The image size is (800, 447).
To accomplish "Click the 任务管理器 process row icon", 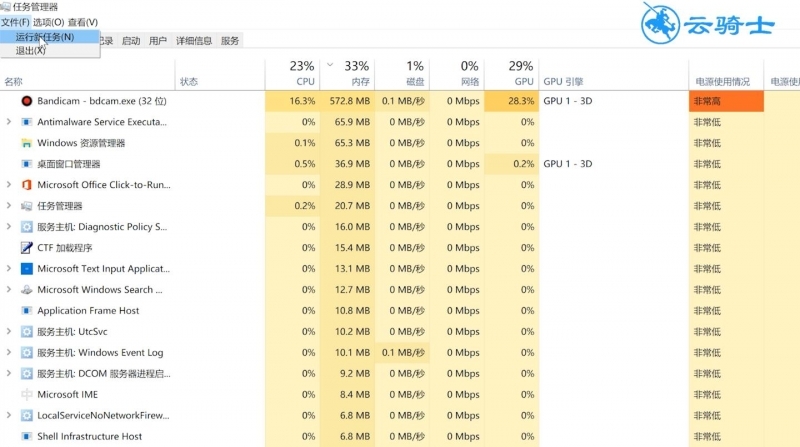I will (x=27, y=206).
